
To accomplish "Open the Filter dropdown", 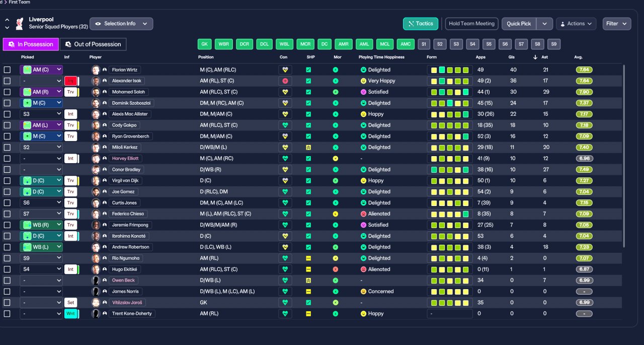I will pos(616,24).
